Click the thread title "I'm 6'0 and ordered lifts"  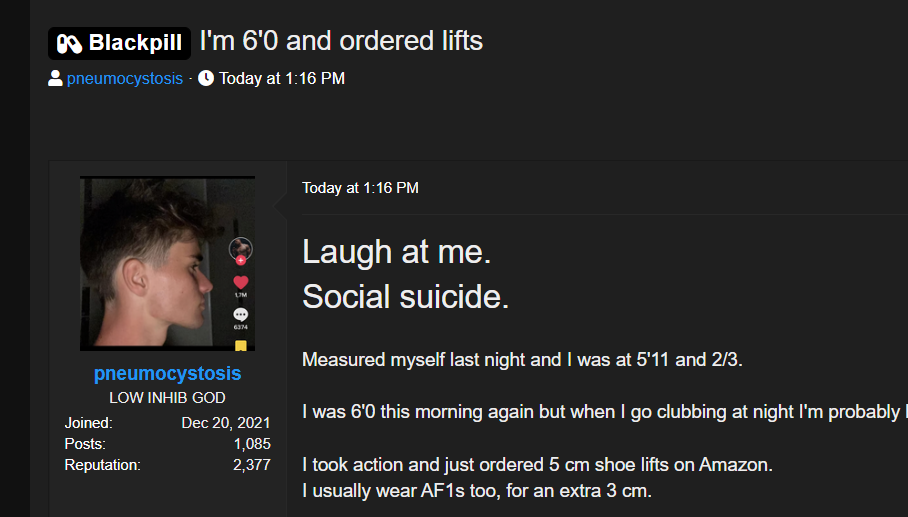341,42
